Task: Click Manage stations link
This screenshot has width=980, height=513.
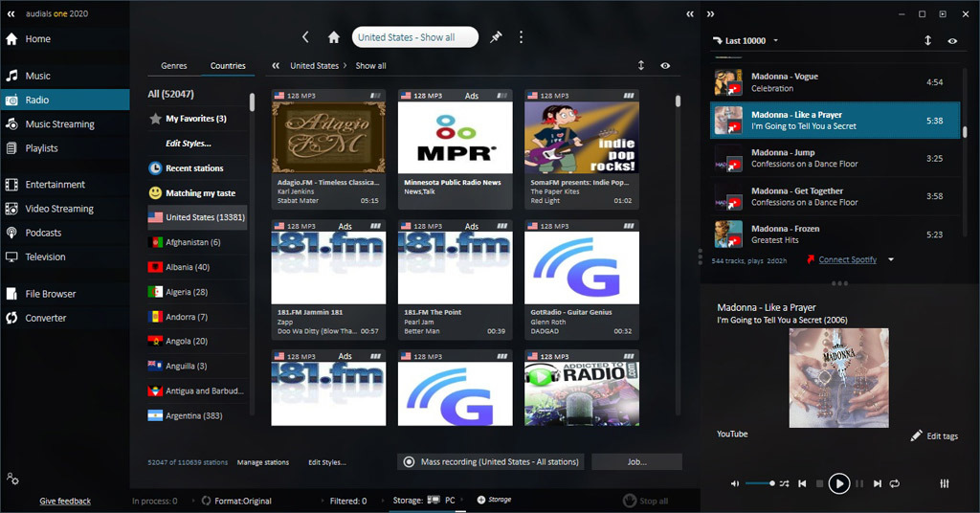Action: 263,462
